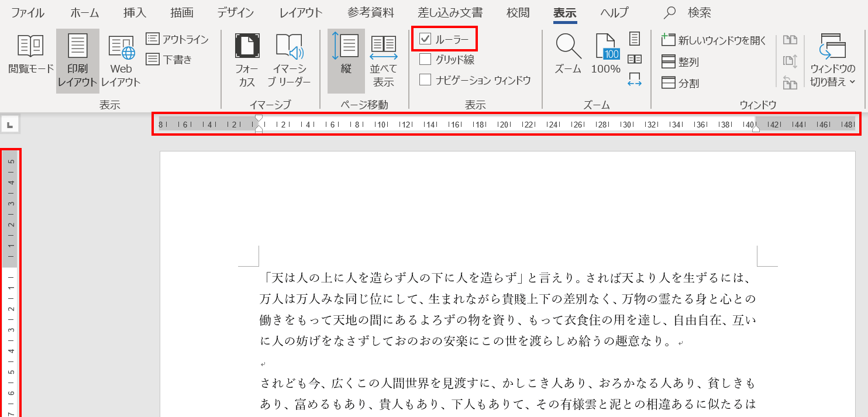Open the ヘルプ tab
This screenshot has width=868, height=417.
tap(614, 12)
